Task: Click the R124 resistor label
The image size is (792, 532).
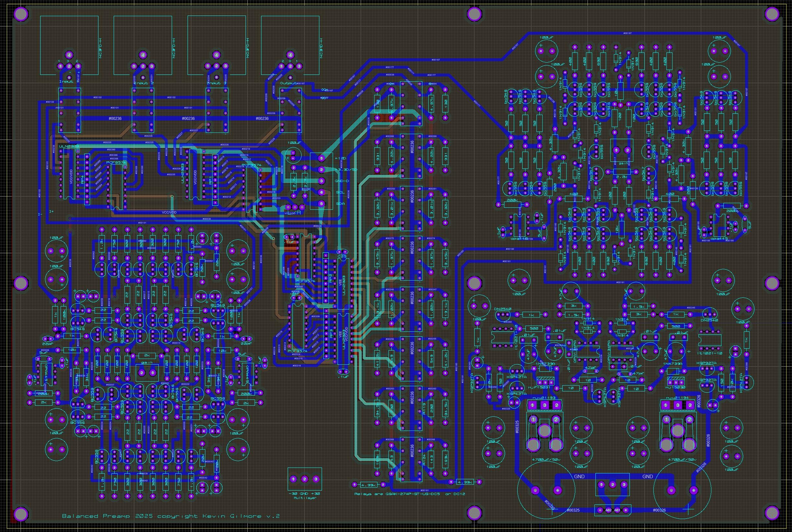Action: point(425,460)
